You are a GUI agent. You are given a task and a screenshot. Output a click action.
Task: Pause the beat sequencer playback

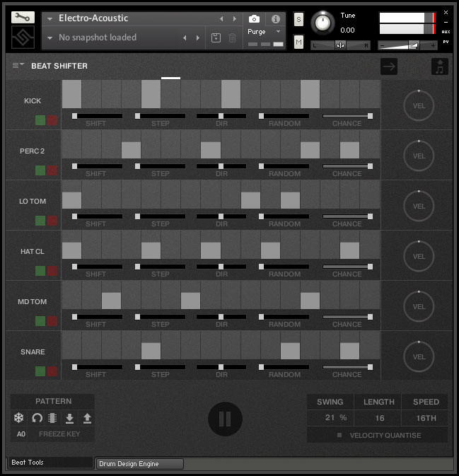[x=225, y=419]
